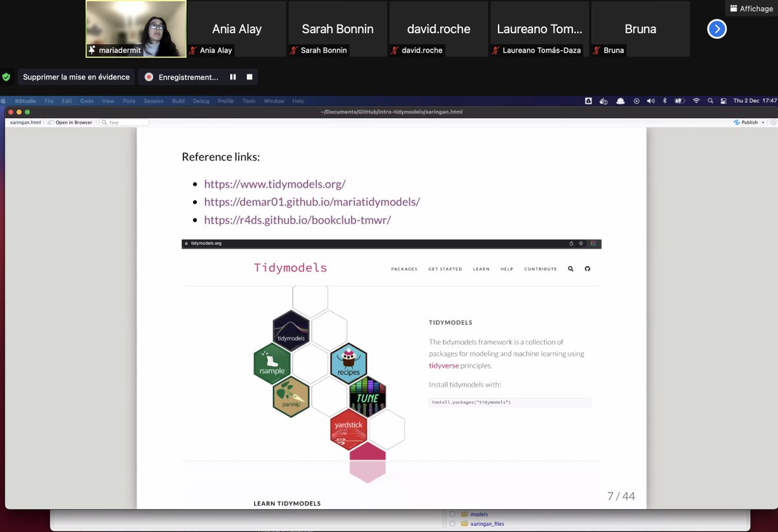The width and height of the screenshot is (778, 532).
Task: Click the tidyverse link in description
Action: (444, 365)
